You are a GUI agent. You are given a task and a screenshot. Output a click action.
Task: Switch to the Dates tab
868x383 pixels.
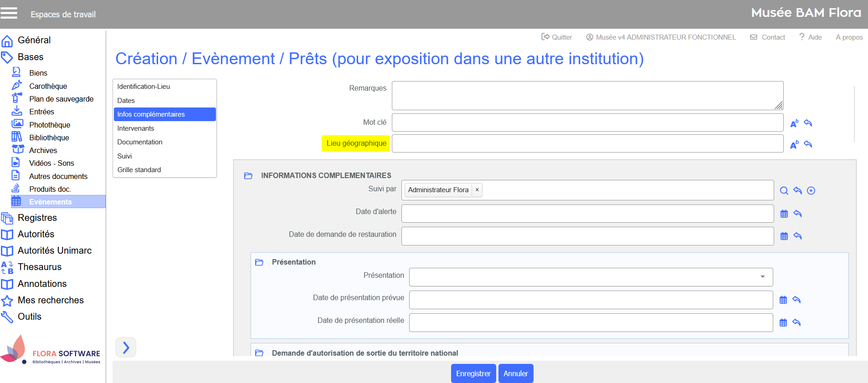click(164, 101)
